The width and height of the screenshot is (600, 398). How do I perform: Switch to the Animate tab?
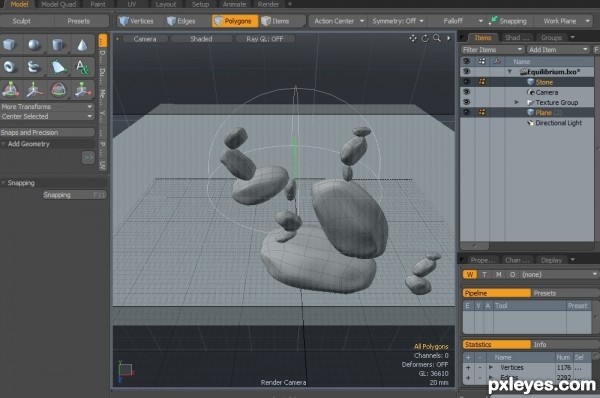[234, 4]
